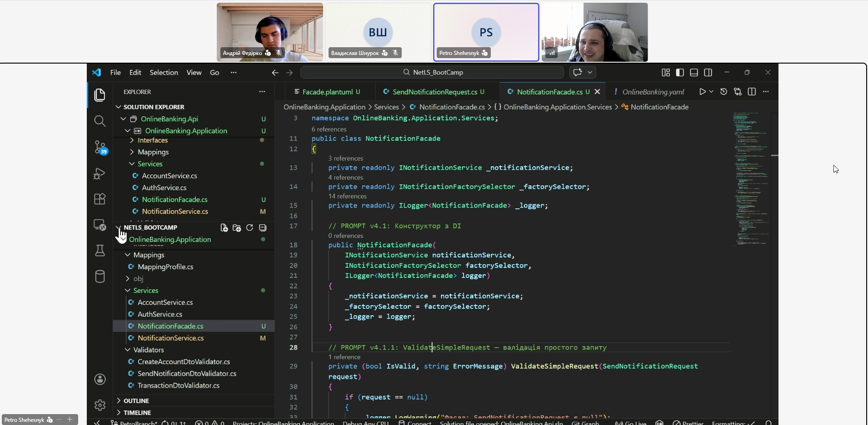868x425 pixels.
Task: Open the Manage gear settings
Action: [100, 405]
